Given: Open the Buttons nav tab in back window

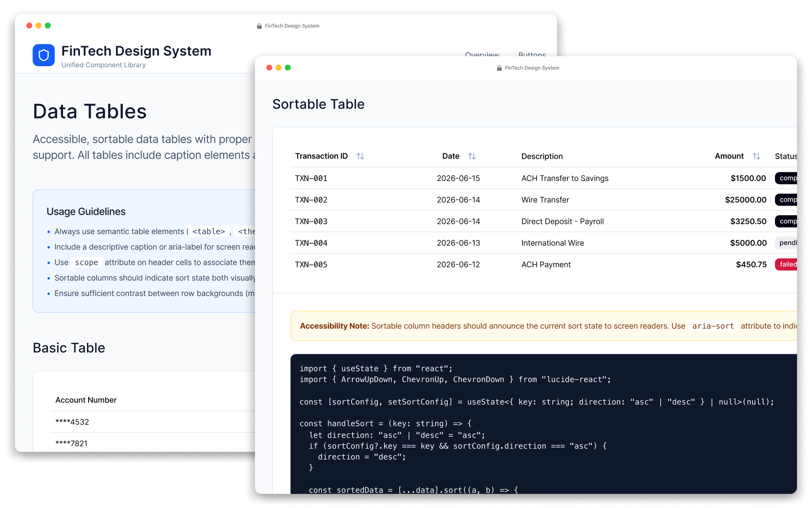Looking at the screenshot, I should click(532, 54).
